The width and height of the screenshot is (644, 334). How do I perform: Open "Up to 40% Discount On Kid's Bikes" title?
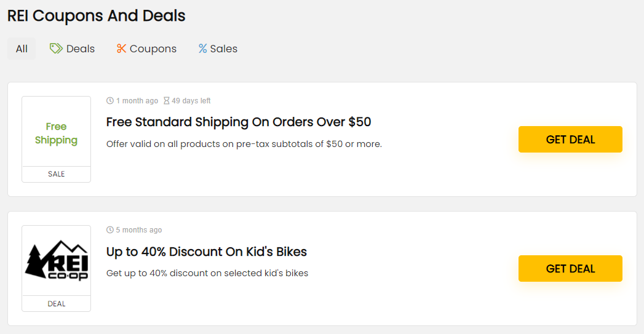[x=207, y=252]
